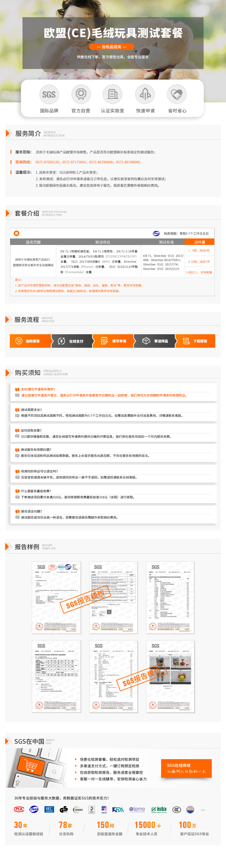Click hotline number 0571-87650126
The width and height of the screenshot is (226, 868).
click(x=48, y=162)
